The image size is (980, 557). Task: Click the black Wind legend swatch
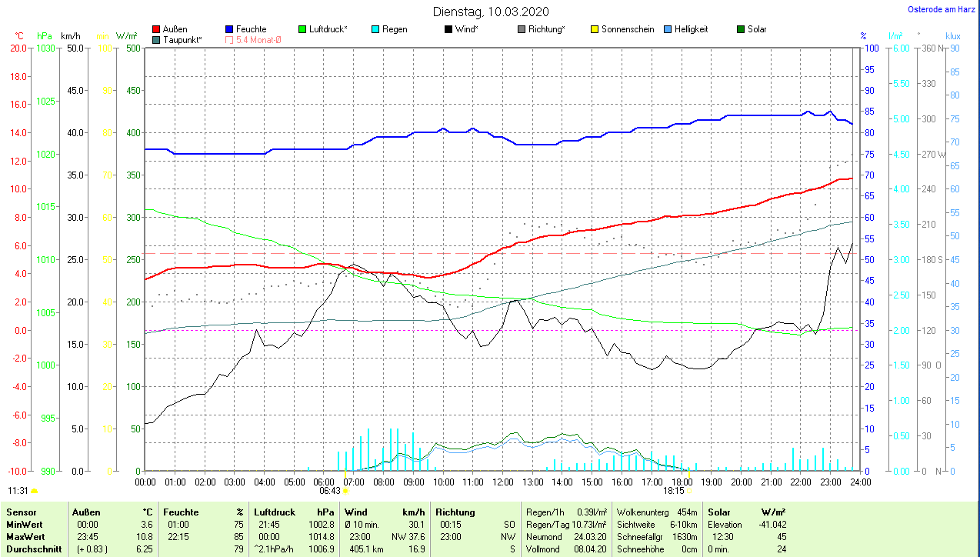pos(448,29)
